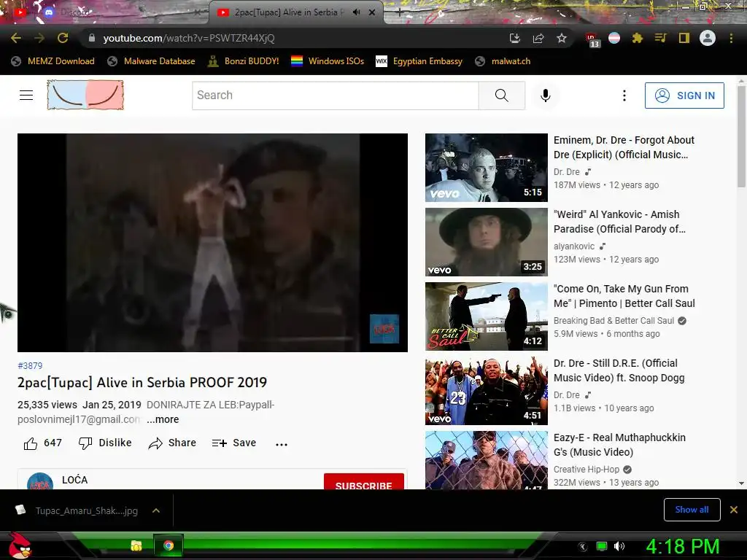Viewport: 747px width, 560px height.
Task: Expand the description with ...more
Action: (x=163, y=419)
